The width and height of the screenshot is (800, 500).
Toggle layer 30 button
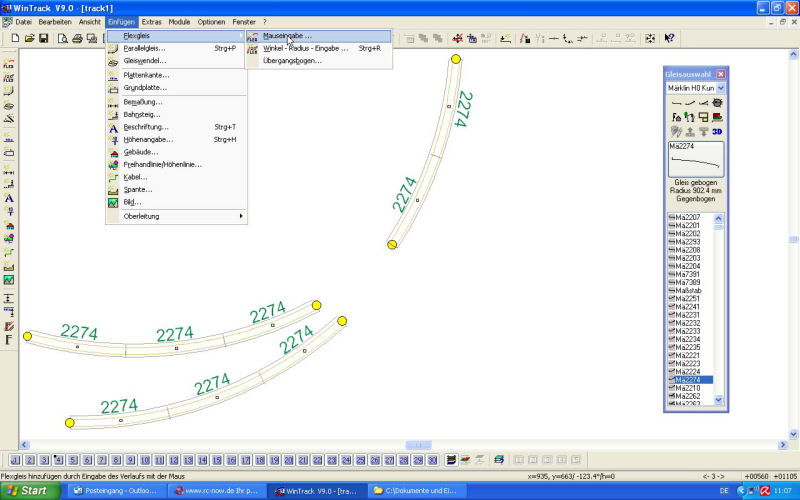(433, 460)
